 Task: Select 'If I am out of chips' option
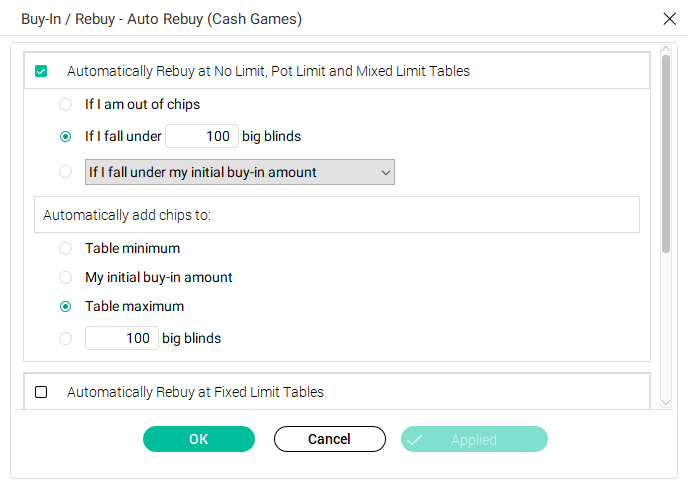[x=66, y=104]
